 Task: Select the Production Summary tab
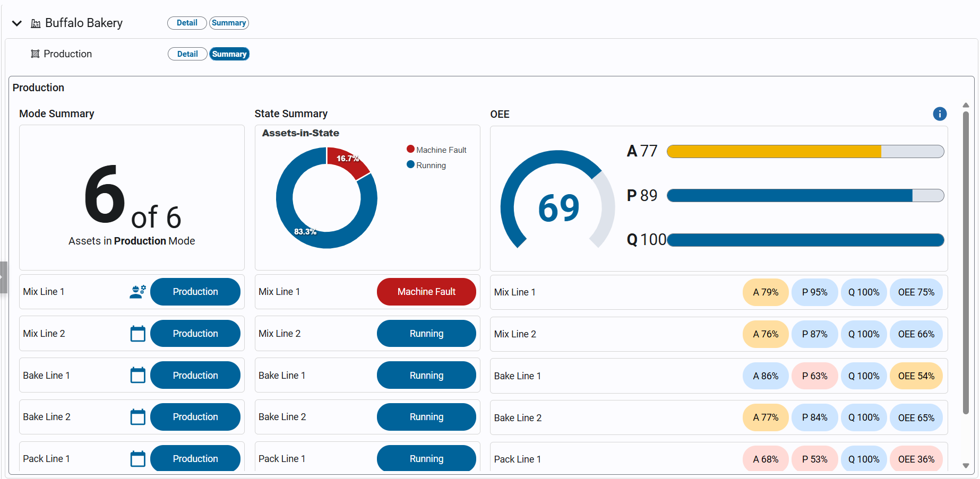click(229, 54)
